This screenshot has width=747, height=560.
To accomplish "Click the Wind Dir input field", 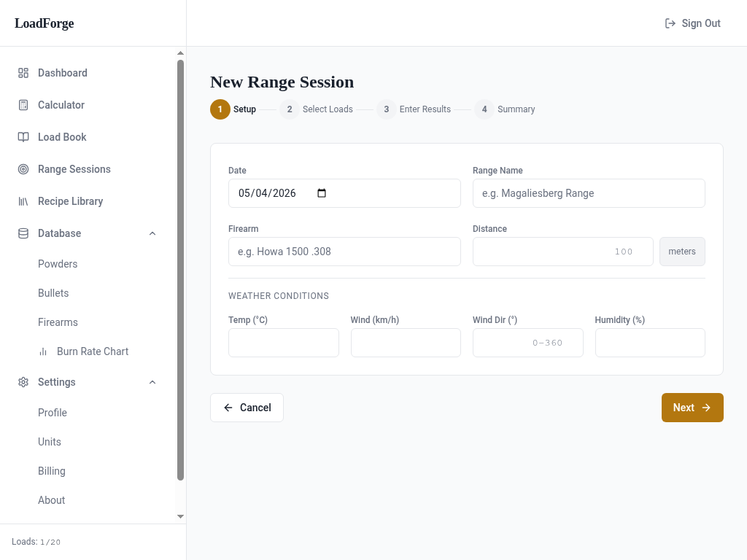I will pos(528,343).
